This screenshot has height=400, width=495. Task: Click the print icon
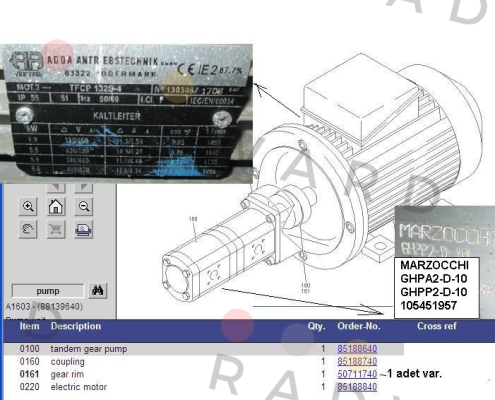84,229
